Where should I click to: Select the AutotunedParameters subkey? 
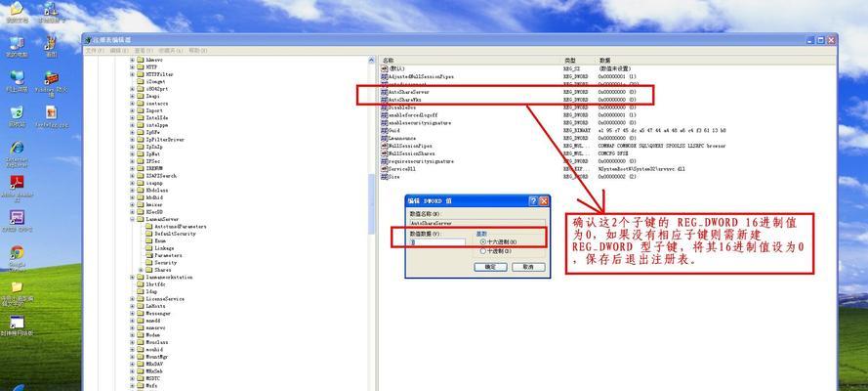(x=181, y=227)
